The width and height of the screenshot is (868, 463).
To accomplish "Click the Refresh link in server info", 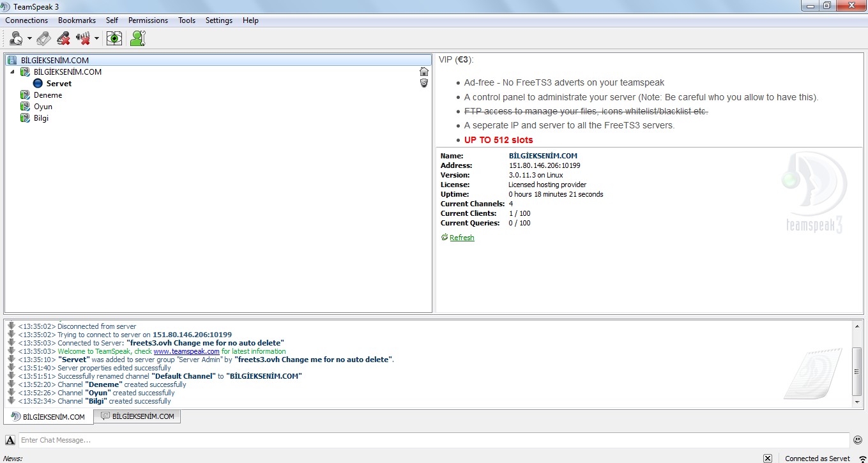I will 462,238.
